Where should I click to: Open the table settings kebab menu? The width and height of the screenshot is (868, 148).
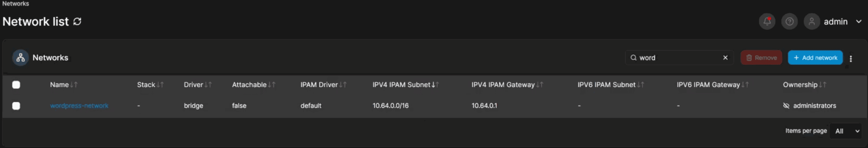click(x=851, y=58)
